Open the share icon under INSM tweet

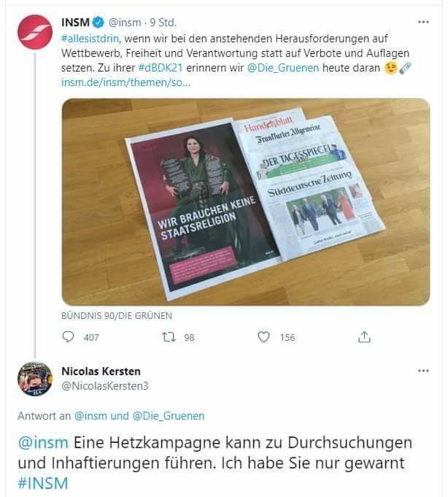point(364,337)
